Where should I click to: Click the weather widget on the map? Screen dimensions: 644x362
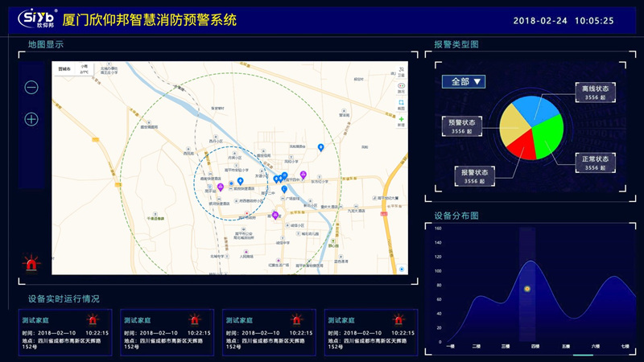pyautogui.click(x=85, y=69)
